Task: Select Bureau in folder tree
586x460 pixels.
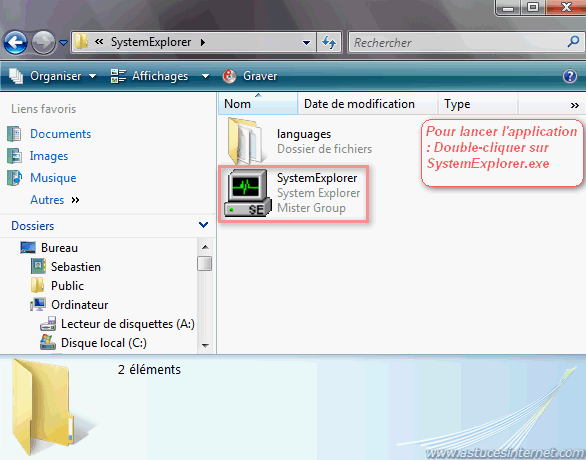Action: pos(59,248)
